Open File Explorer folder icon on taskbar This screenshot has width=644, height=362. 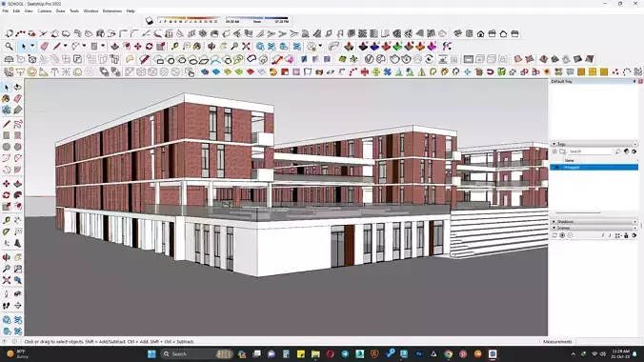315,353
